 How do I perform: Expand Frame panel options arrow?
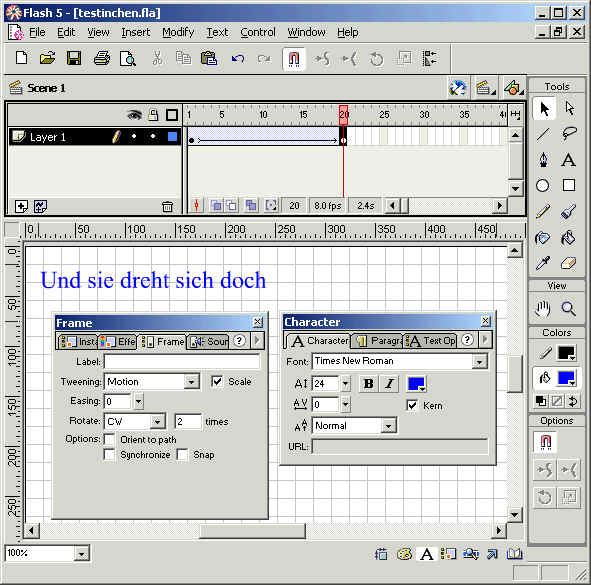257,341
